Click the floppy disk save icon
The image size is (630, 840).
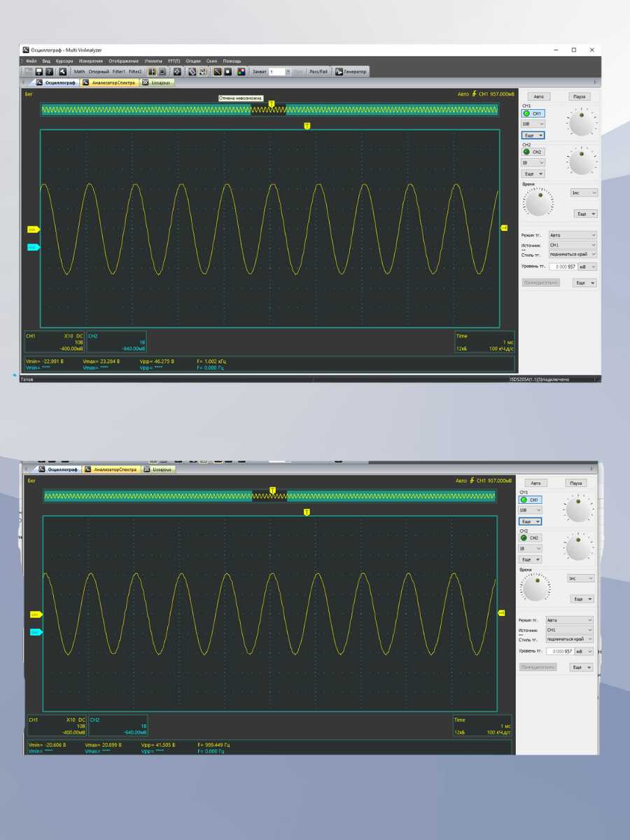39,71
